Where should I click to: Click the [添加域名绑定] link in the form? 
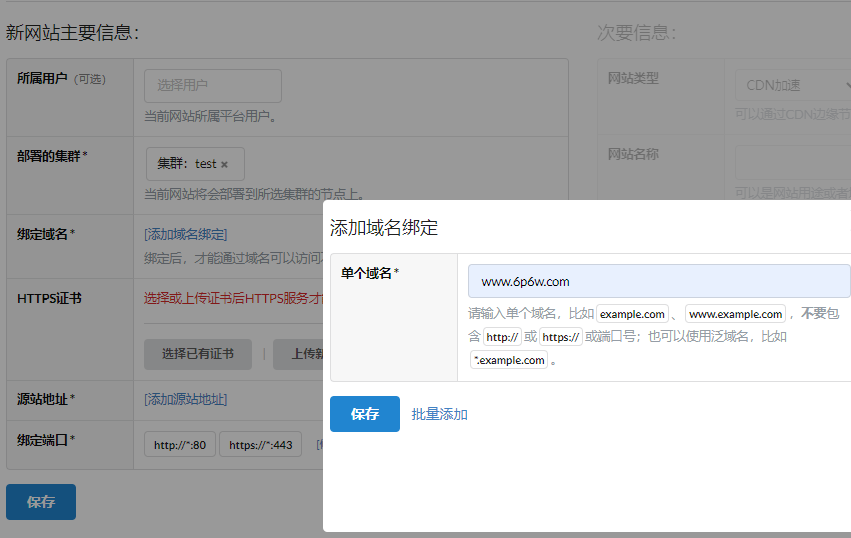click(186, 234)
